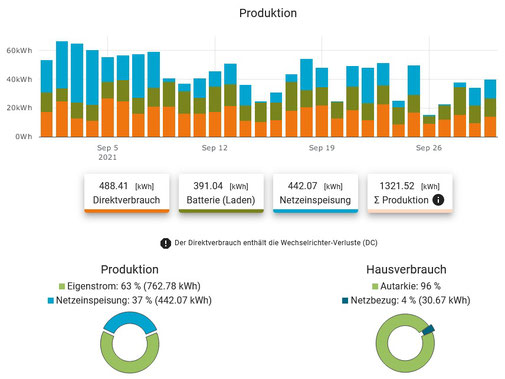
Task: Select the Netzeinspeisung 442.07 kWh card
Action: tap(315, 193)
